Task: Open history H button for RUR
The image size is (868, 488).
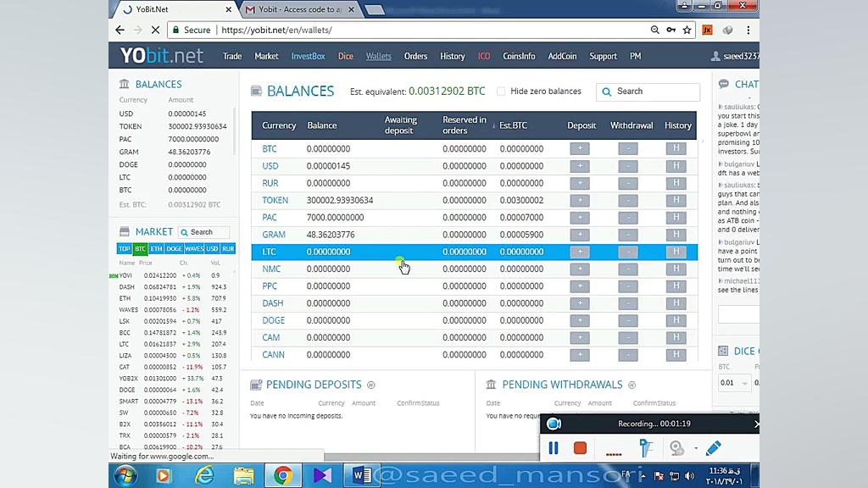Action: (x=676, y=183)
